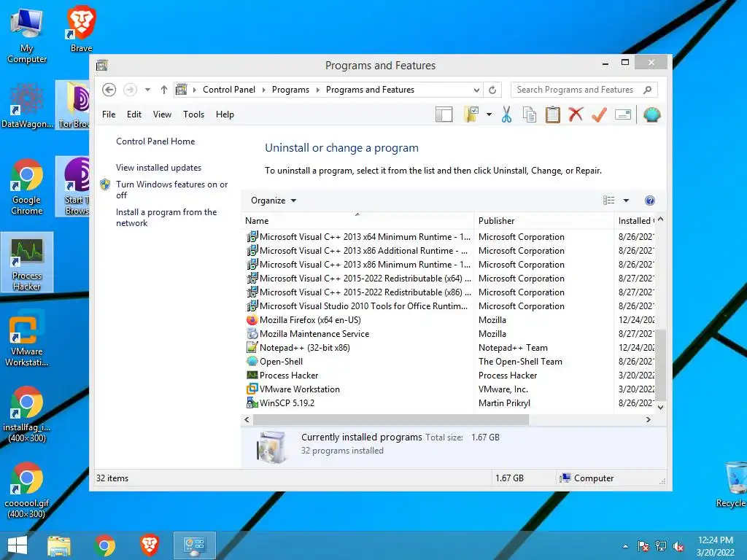Click the search magnifier icon

648,90
